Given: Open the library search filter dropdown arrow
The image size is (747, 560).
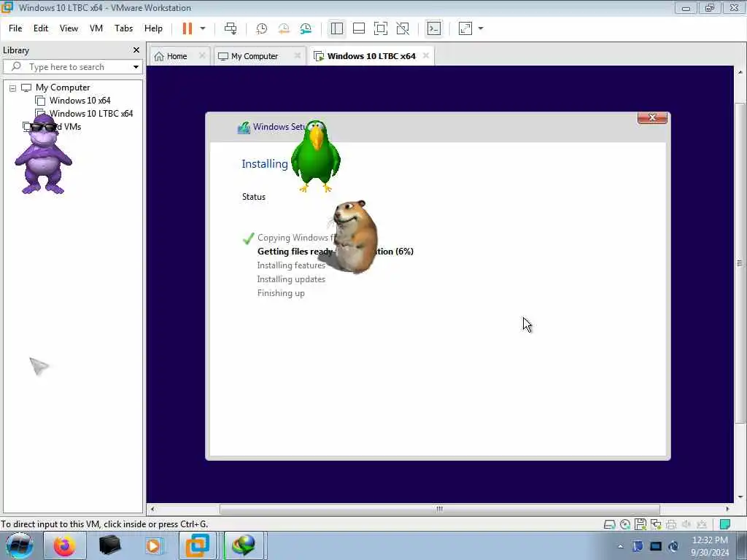Looking at the screenshot, I should pos(136,67).
